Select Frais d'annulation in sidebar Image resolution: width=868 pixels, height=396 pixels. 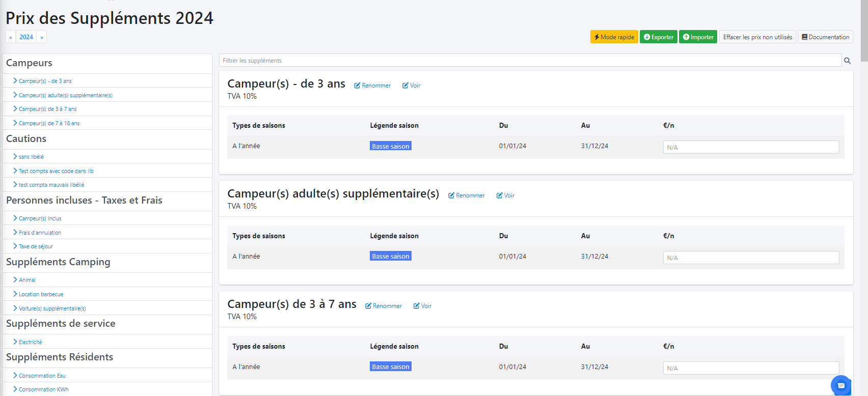[x=40, y=233]
